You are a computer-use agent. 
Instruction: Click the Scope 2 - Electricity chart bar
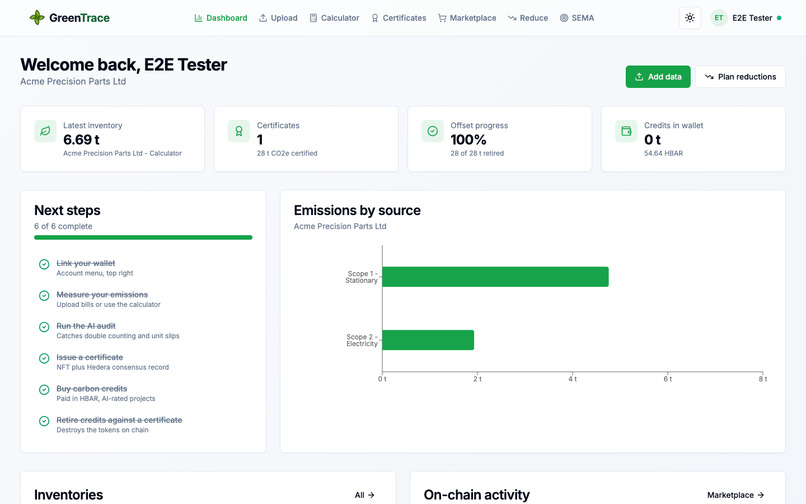(428, 340)
